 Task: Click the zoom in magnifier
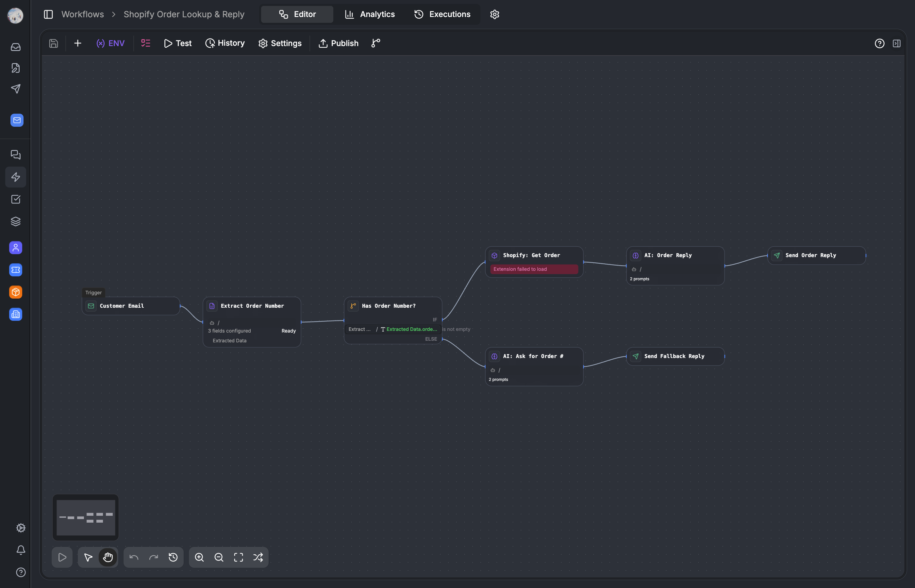tap(199, 557)
